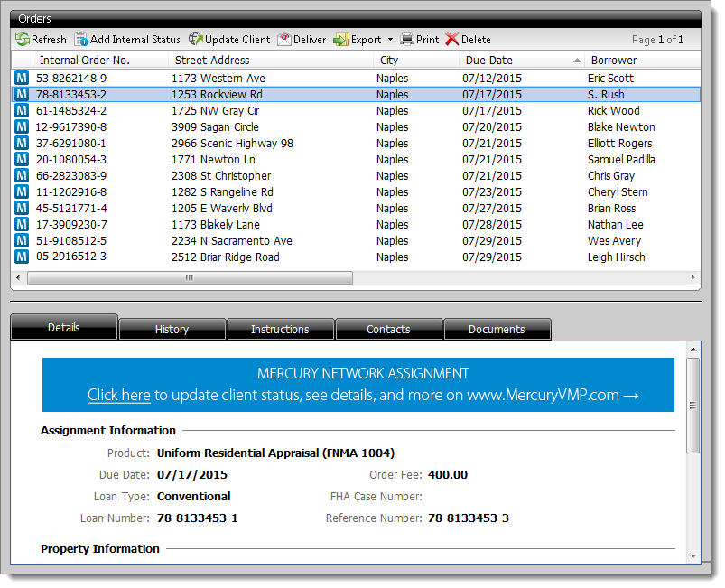Click the M icon for order 11-1262916-8
The width and height of the screenshot is (725, 588).
(22, 191)
